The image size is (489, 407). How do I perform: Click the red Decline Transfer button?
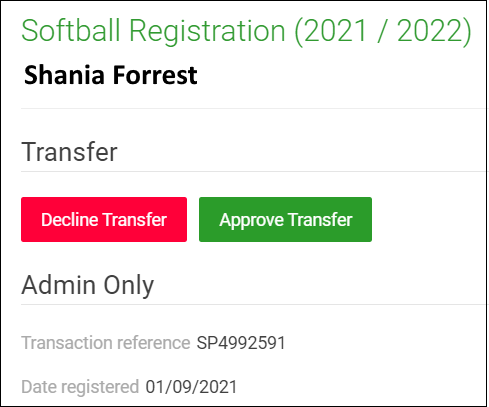click(104, 219)
